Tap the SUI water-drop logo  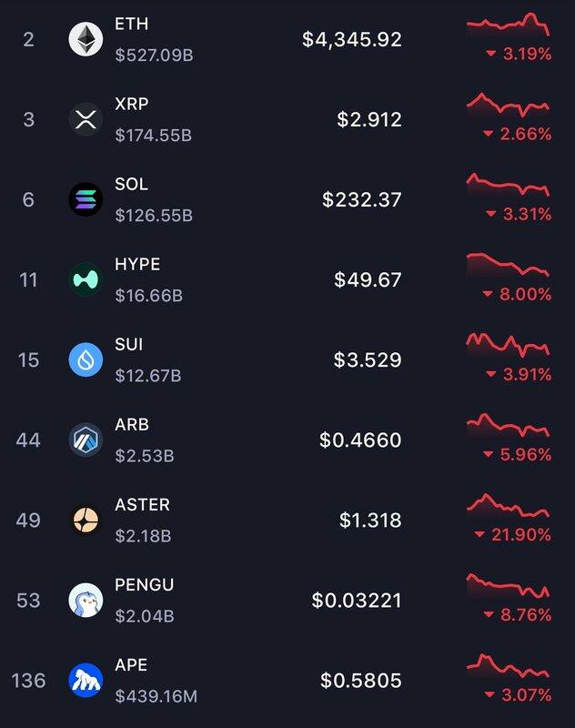pyautogui.click(x=86, y=359)
